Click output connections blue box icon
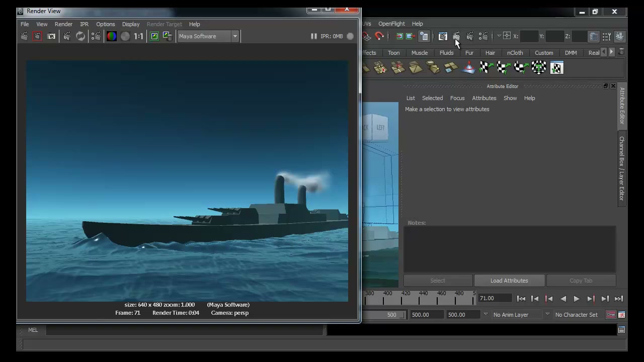 point(410,36)
